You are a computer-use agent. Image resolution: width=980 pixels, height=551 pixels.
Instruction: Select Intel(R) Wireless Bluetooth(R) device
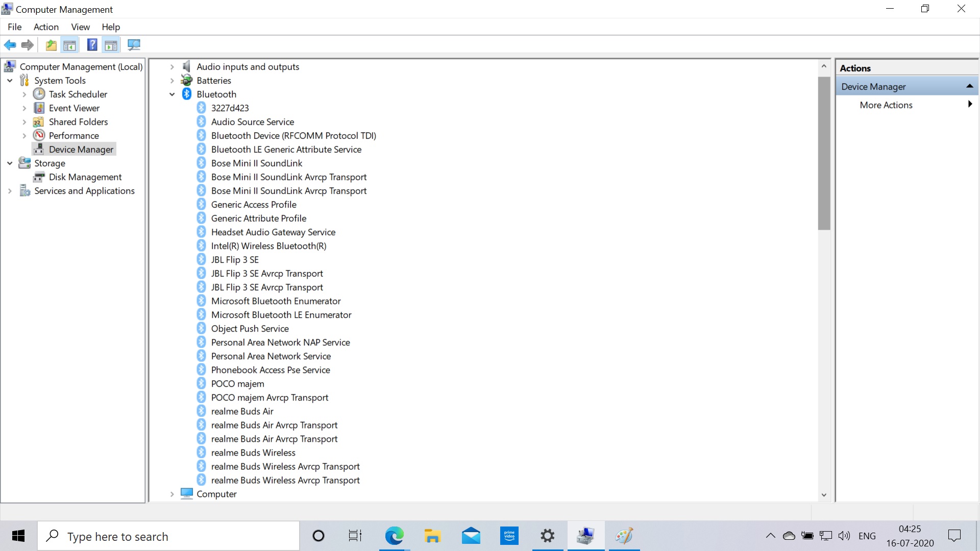(269, 245)
